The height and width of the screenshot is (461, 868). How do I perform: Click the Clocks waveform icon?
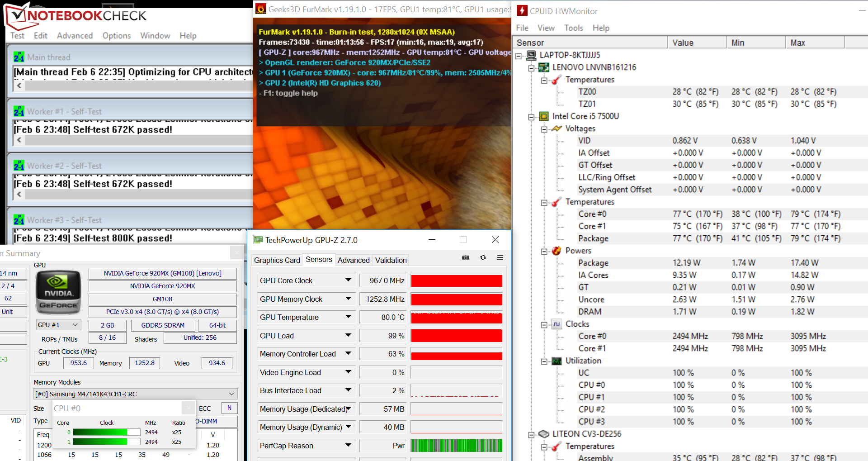tap(557, 324)
